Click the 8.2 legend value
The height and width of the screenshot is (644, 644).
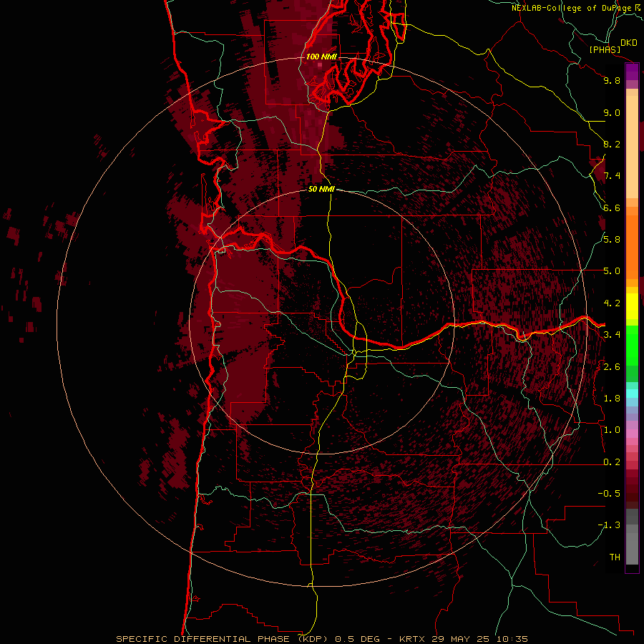pos(612,144)
